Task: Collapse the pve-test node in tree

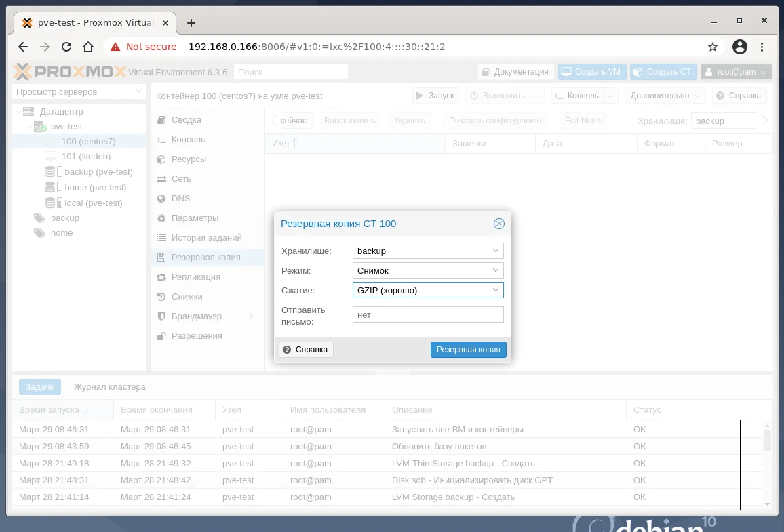Action: pos(29,127)
